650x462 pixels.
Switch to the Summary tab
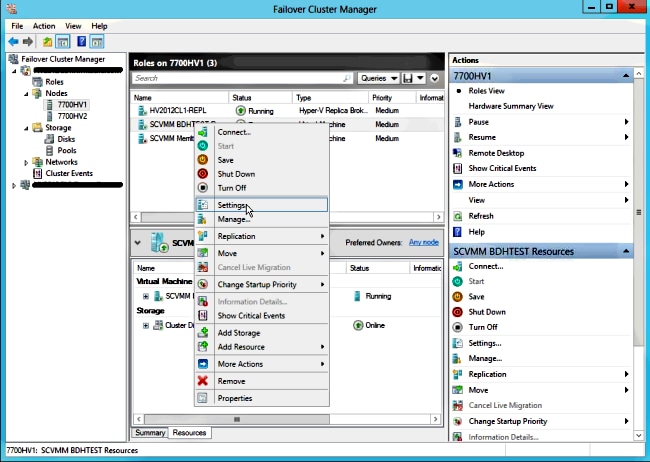[x=150, y=433]
